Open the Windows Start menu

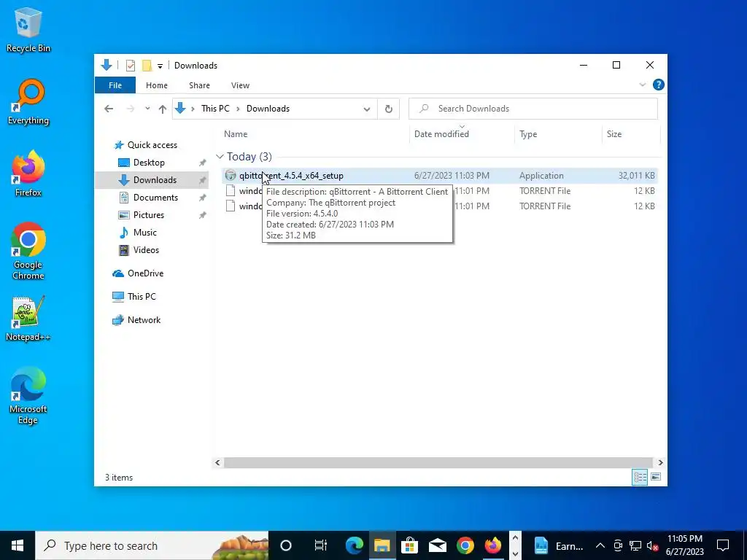[x=18, y=545]
